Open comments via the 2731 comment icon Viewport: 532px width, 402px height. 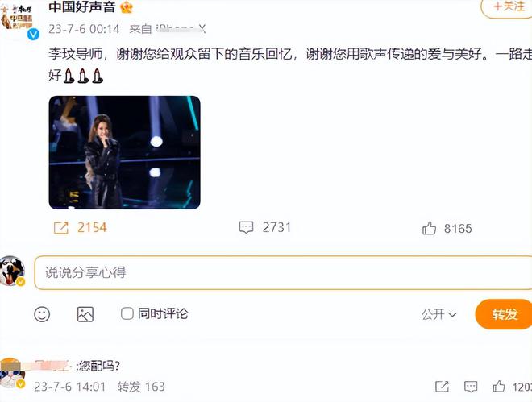pyautogui.click(x=246, y=227)
